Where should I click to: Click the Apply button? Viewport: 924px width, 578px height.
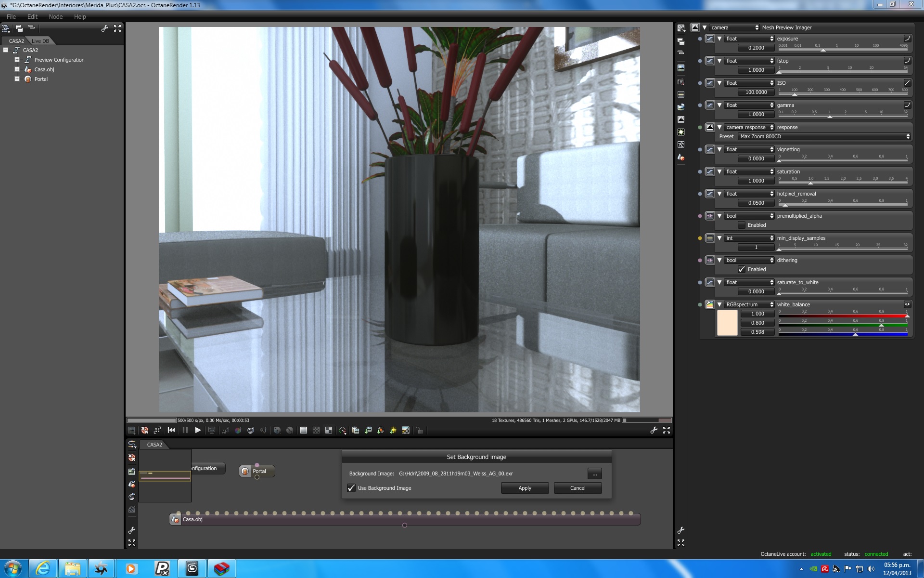click(525, 488)
